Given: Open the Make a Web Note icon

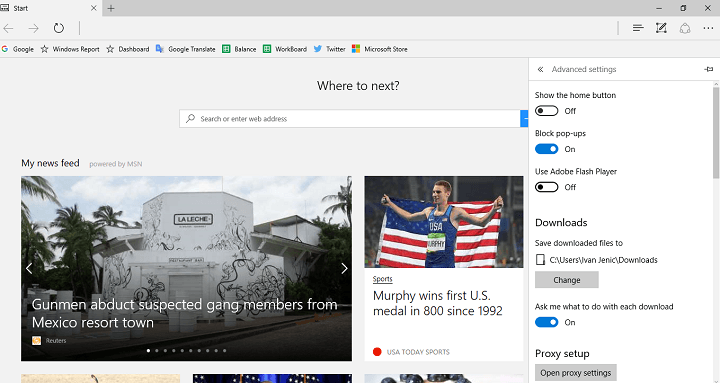Looking at the screenshot, I should point(661,28).
